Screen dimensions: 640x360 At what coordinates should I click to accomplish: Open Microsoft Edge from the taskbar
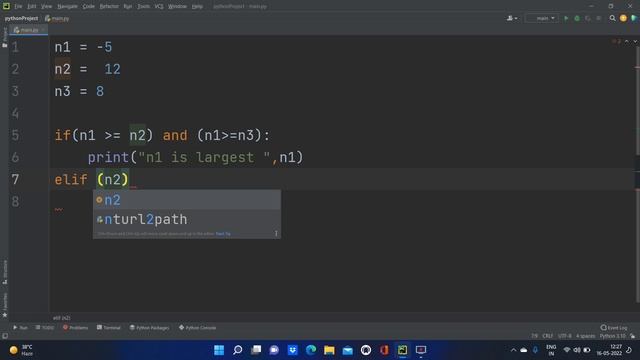pos(311,350)
